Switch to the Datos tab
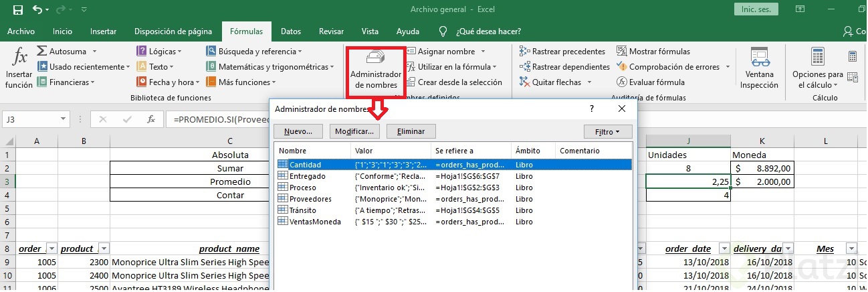 tap(291, 31)
